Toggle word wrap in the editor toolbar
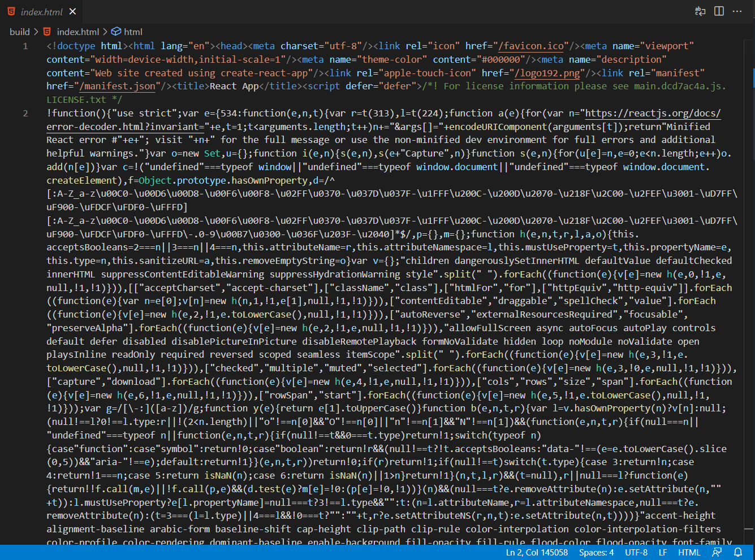This screenshot has height=560, width=755. pyautogui.click(x=700, y=11)
